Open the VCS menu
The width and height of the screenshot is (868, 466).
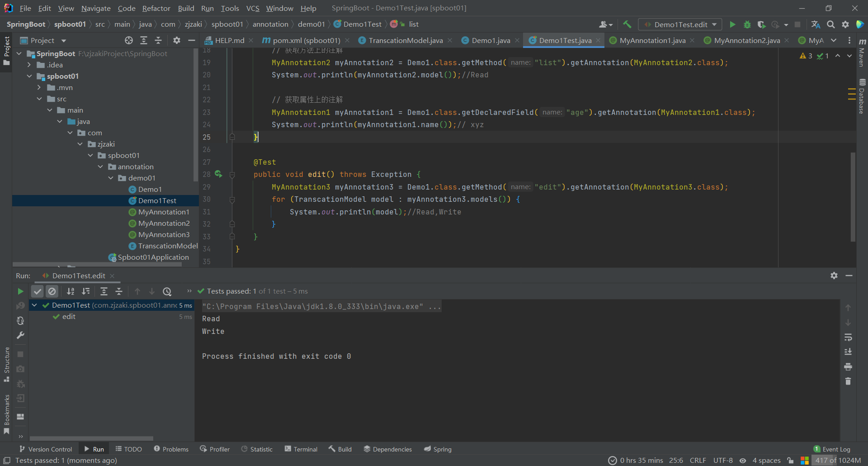coord(253,8)
